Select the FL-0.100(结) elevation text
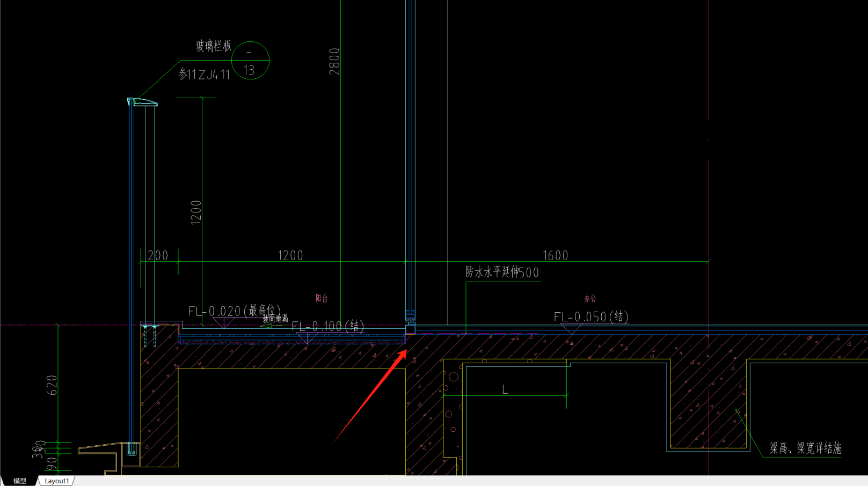 tap(328, 326)
